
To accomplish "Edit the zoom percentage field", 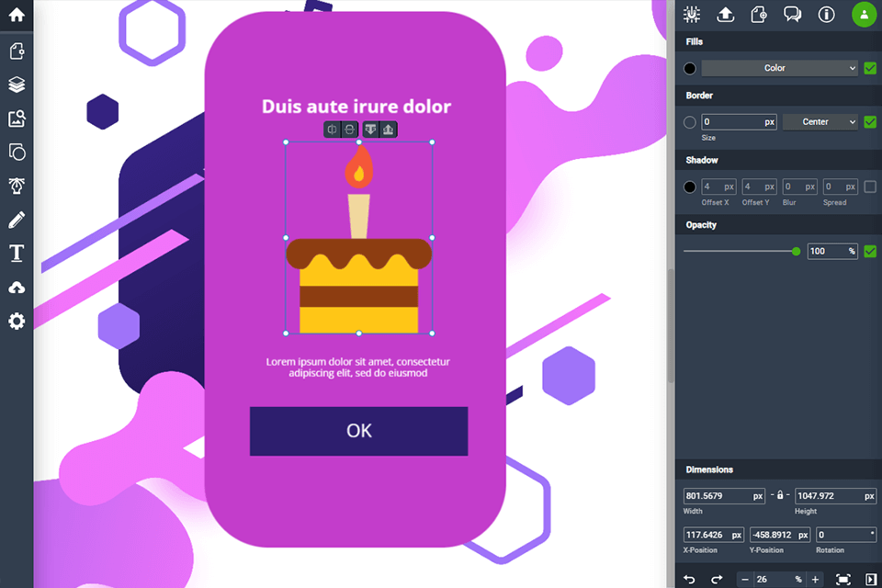I will (780, 579).
